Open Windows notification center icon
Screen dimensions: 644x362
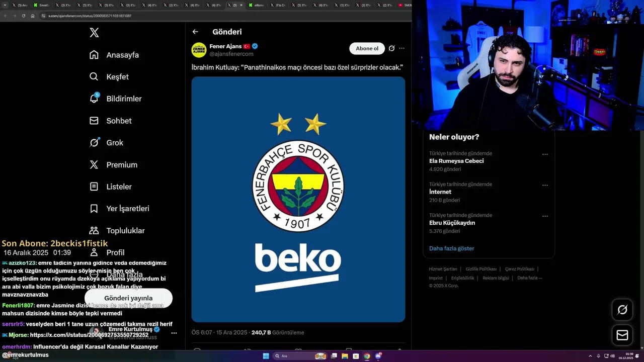click(637, 356)
